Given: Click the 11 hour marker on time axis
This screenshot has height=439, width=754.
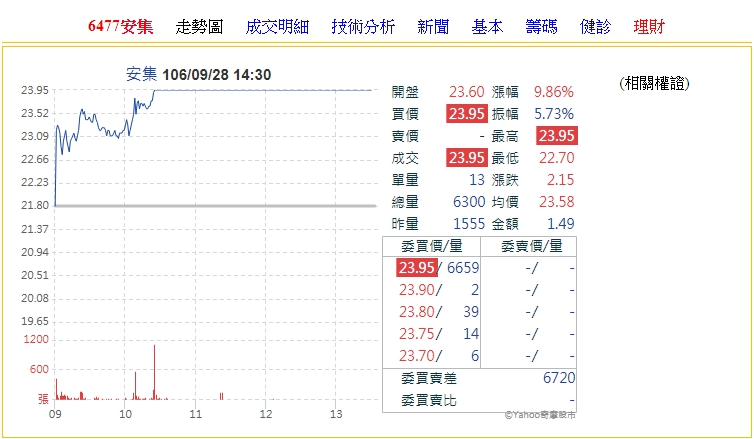Looking at the screenshot, I should [195, 414].
